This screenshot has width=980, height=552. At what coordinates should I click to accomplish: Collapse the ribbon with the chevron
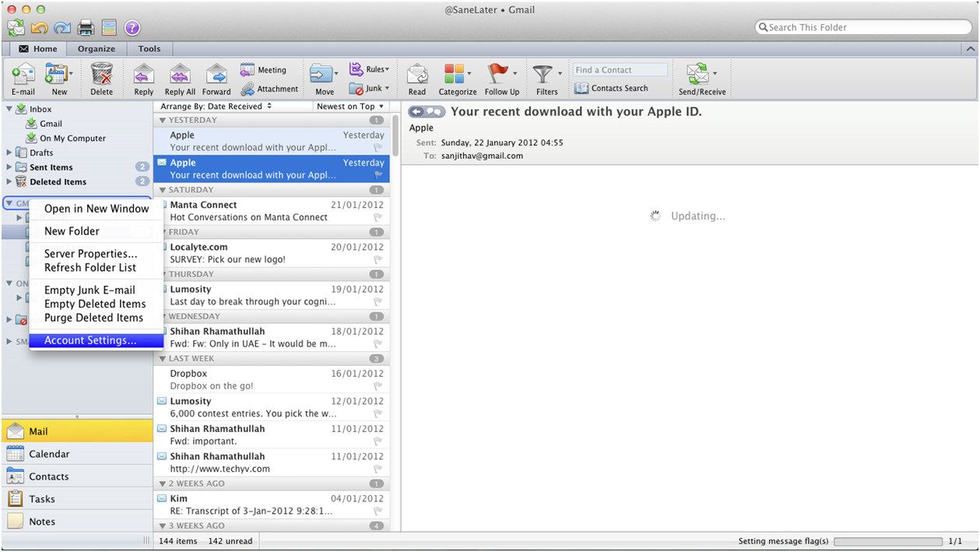point(970,48)
